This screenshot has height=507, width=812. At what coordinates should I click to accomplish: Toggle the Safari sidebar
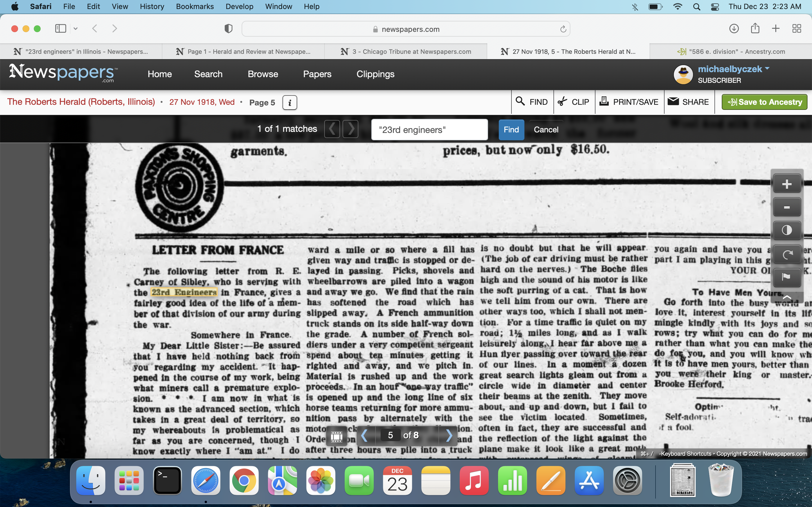point(61,29)
